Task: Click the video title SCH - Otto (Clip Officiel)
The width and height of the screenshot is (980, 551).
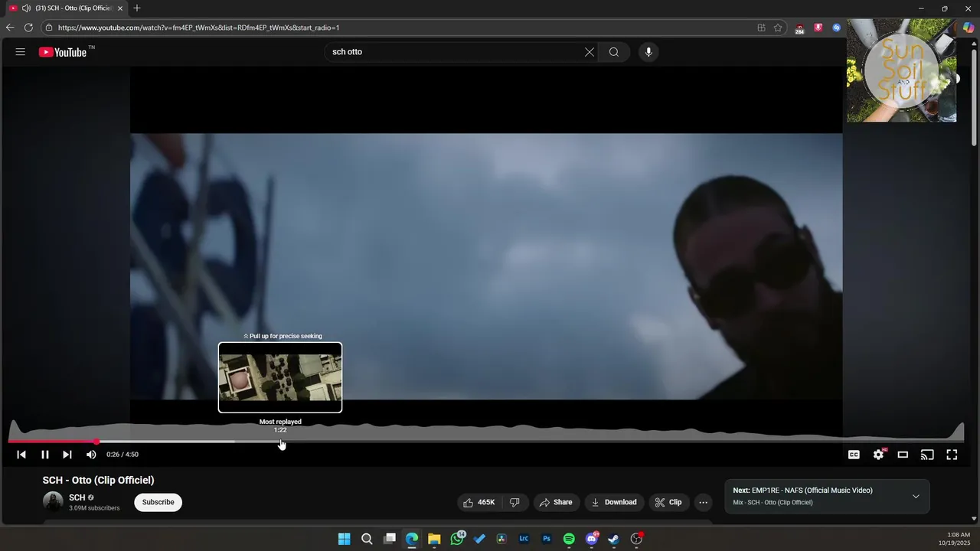Action: [99, 480]
